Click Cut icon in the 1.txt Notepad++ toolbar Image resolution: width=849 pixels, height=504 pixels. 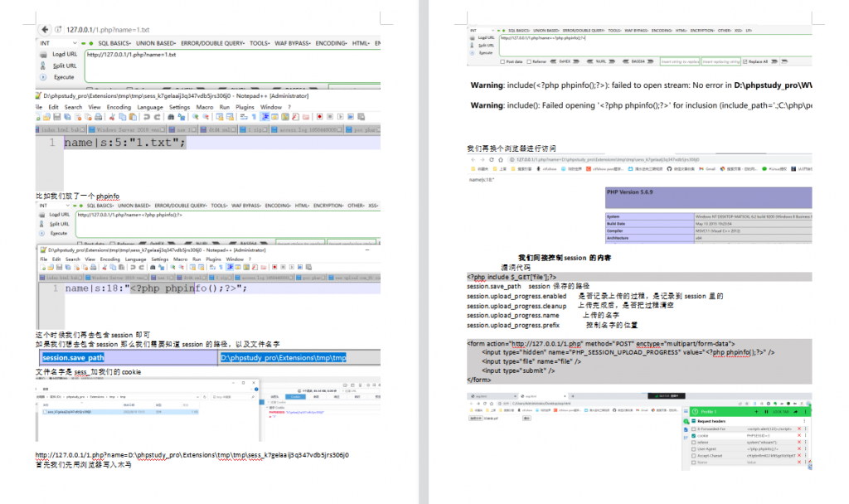tap(112, 117)
